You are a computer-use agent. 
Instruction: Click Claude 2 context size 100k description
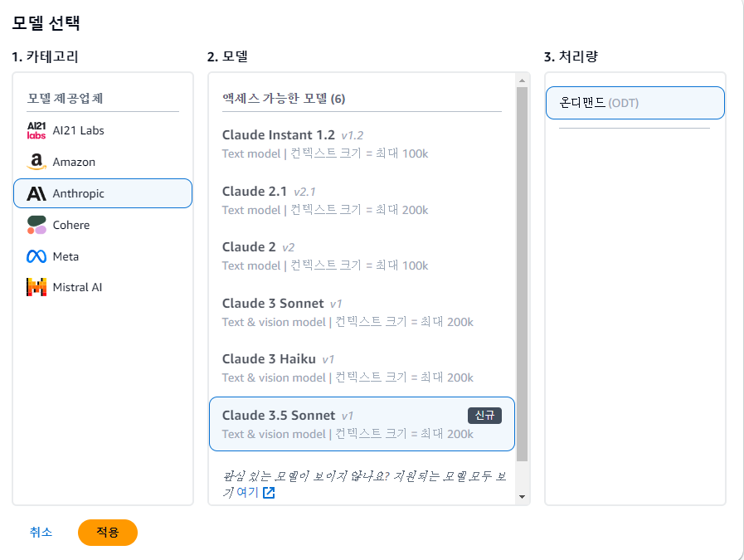[x=325, y=265]
